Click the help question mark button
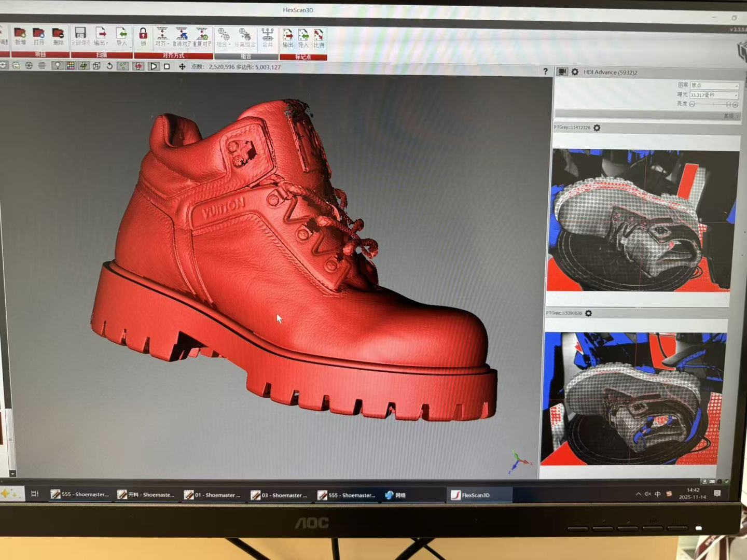Viewport: 747px width, 560px height. [545, 72]
